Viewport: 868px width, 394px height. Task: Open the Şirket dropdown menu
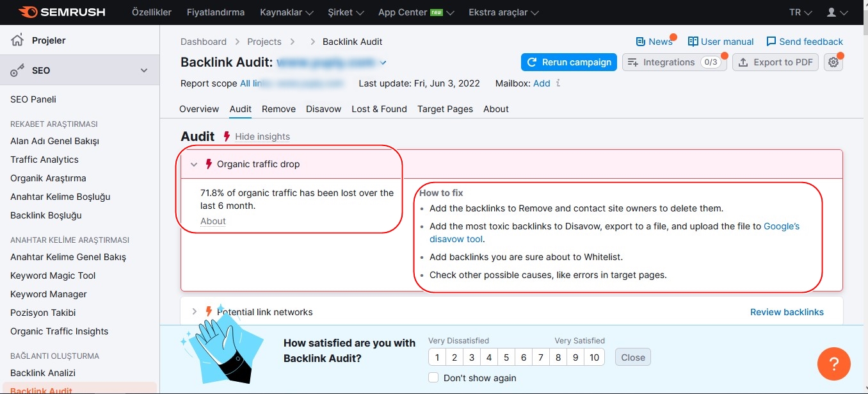point(346,12)
